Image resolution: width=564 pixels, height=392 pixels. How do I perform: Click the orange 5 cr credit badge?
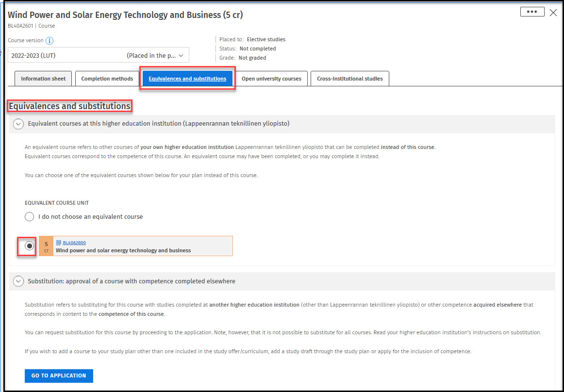pos(46,246)
